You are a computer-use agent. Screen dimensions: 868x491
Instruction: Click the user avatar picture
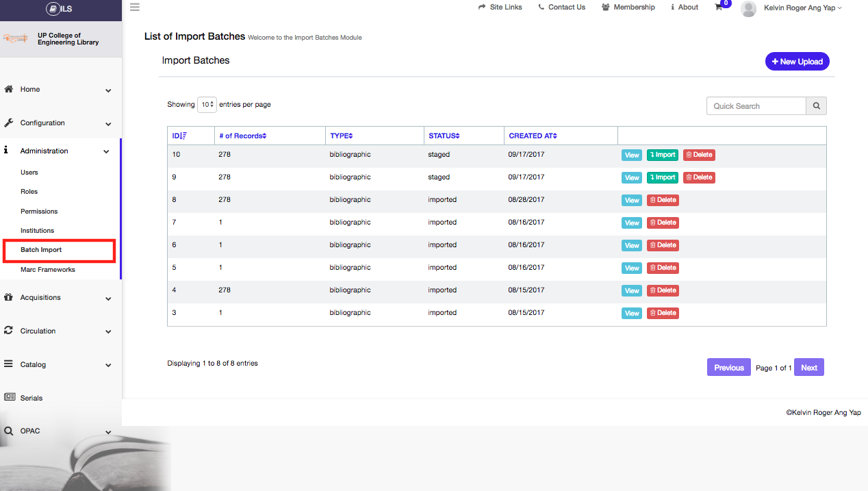tap(748, 8)
